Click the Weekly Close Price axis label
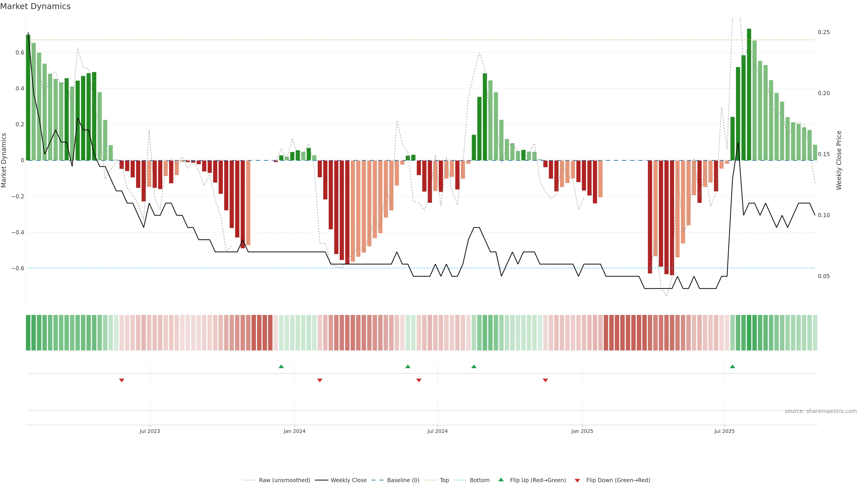Screen dimensions: 868x488 (839, 160)
